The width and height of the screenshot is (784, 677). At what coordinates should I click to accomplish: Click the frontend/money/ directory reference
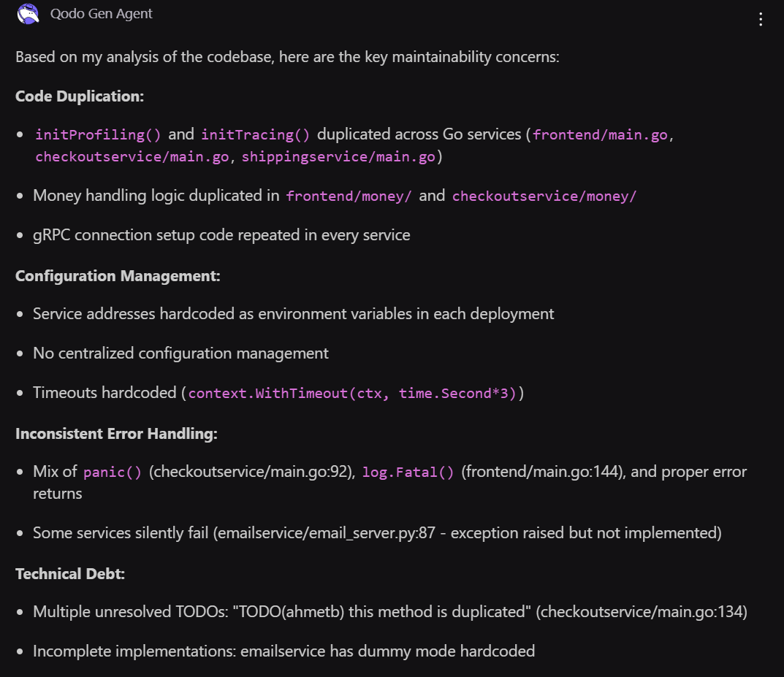tap(349, 196)
